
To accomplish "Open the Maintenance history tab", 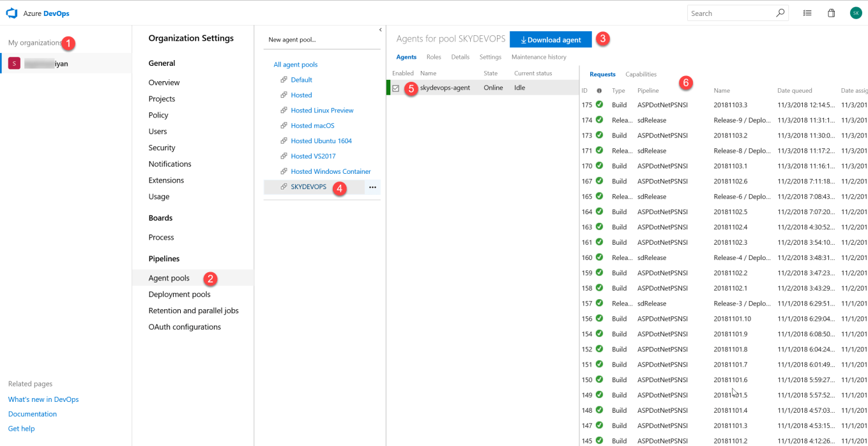I will [x=538, y=57].
